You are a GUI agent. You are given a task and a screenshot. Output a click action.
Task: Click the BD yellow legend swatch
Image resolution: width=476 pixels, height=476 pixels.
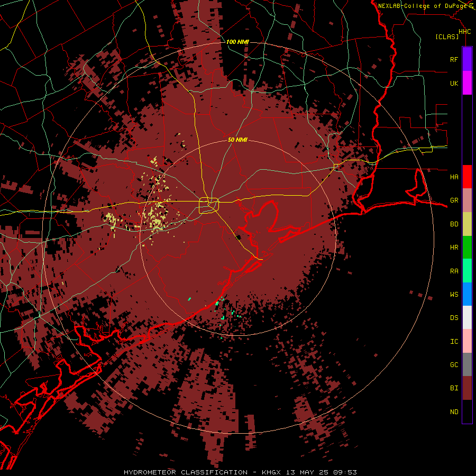[467, 224]
